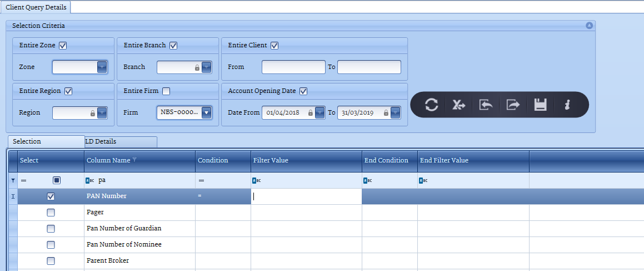Enable the Entire Firm checkbox
The width and height of the screenshot is (644, 271).
[166, 91]
